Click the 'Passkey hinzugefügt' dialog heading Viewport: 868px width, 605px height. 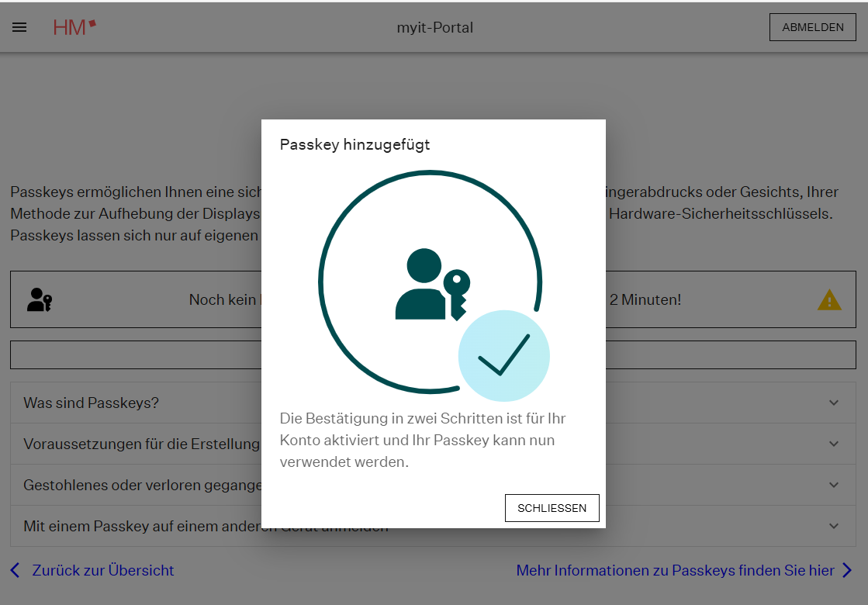[354, 144]
